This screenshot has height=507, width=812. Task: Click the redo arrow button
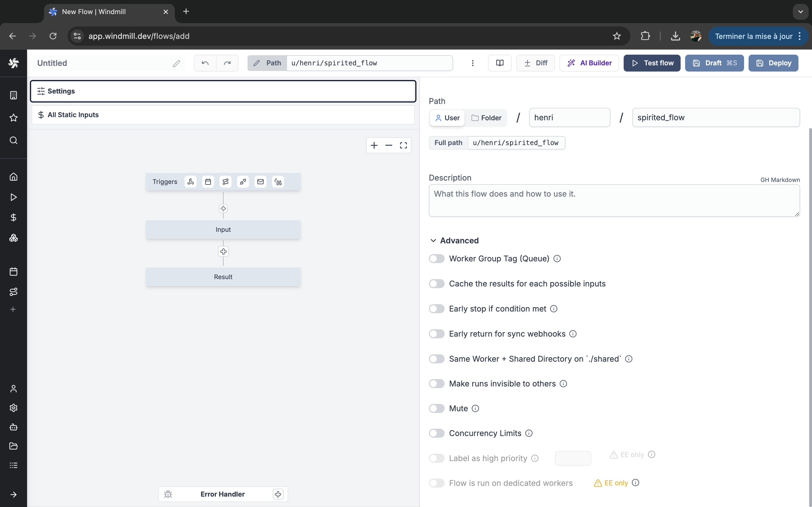tap(227, 63)
